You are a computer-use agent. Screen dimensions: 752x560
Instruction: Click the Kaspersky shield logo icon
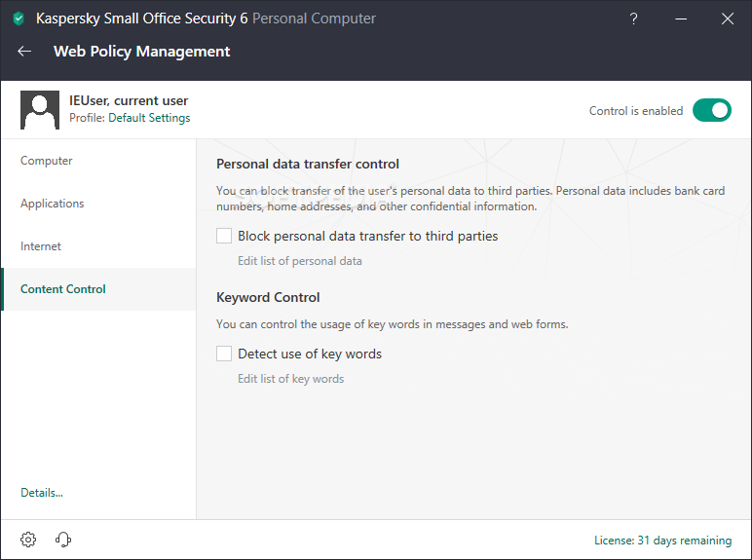pyautogui.click(x=19, y=19)
